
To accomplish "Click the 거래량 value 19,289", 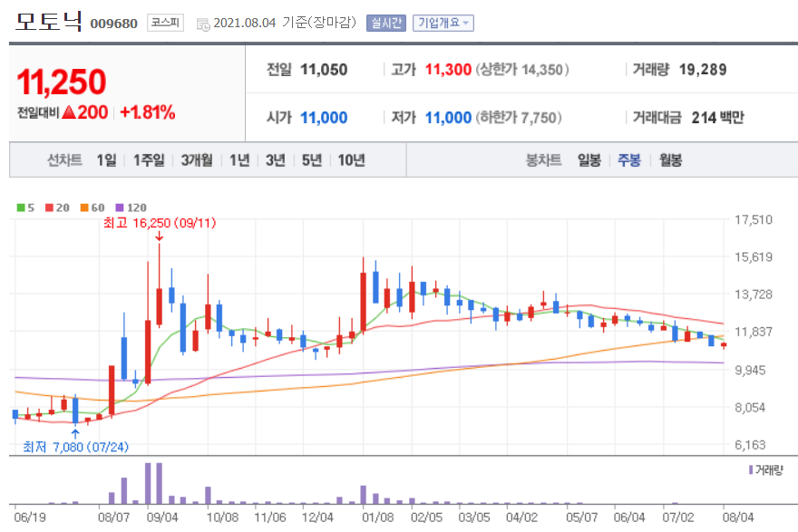I will [x=703, y=70].
